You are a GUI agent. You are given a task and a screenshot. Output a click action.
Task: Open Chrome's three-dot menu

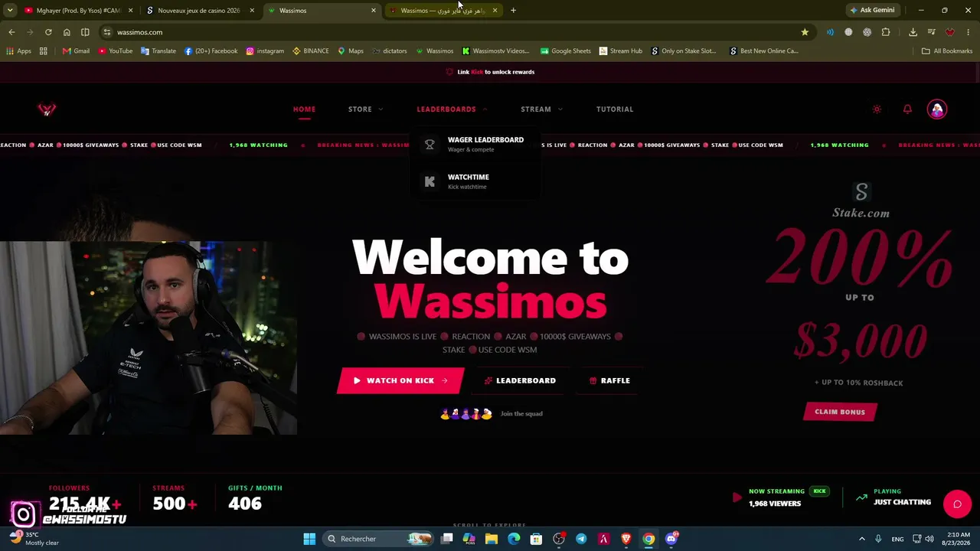[969, 32]
